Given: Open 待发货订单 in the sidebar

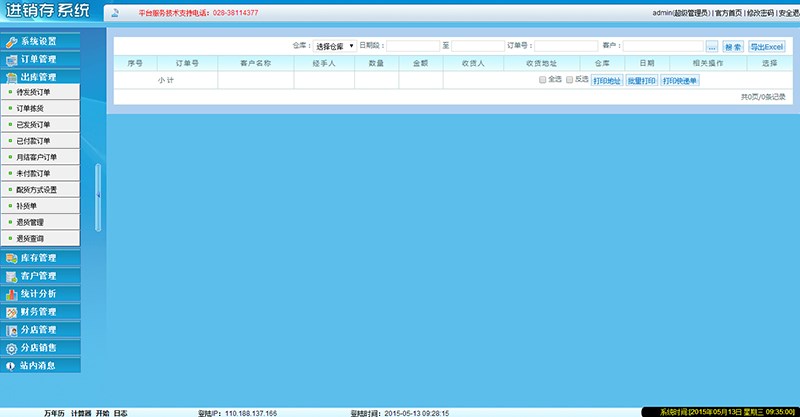Looking at the screenshot, I should pos(40,92).
